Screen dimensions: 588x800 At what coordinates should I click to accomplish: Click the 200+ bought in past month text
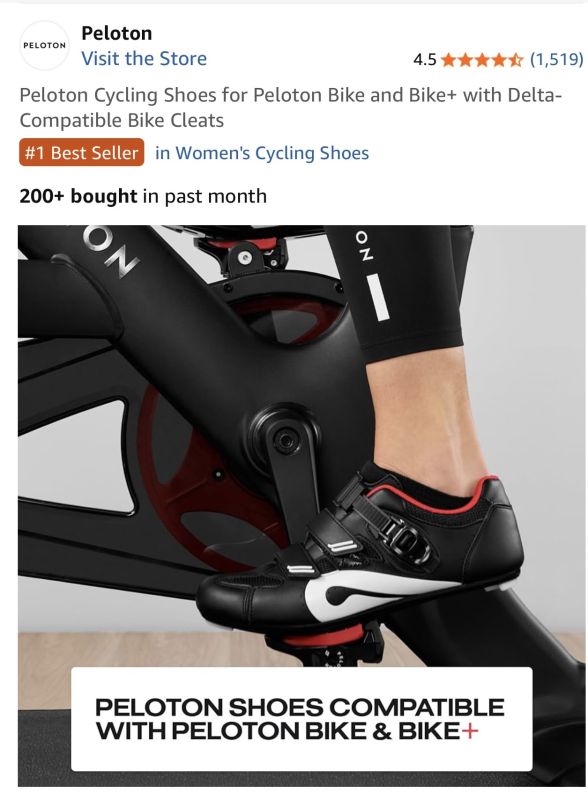click(143, 196)
